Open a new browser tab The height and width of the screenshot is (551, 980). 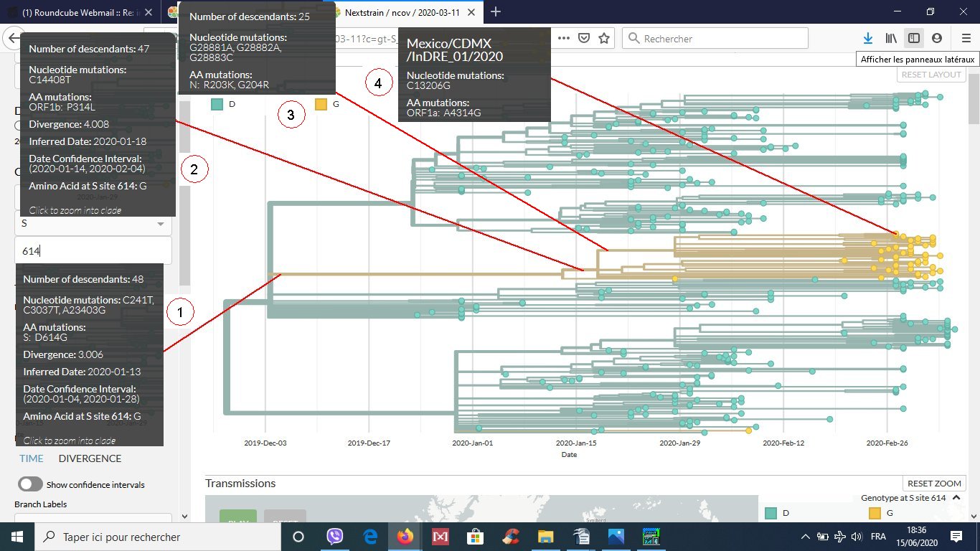495,11
